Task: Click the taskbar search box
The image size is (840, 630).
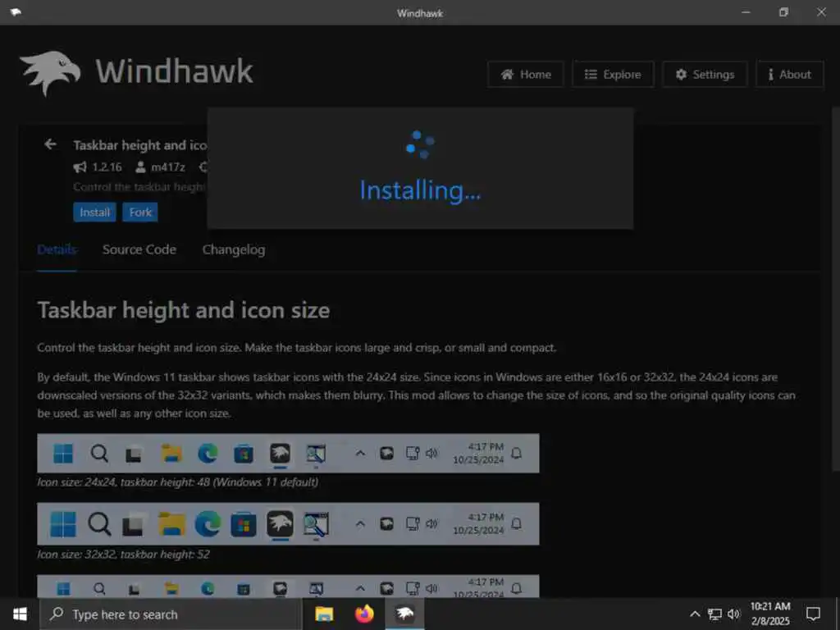Action: (171, 614)
